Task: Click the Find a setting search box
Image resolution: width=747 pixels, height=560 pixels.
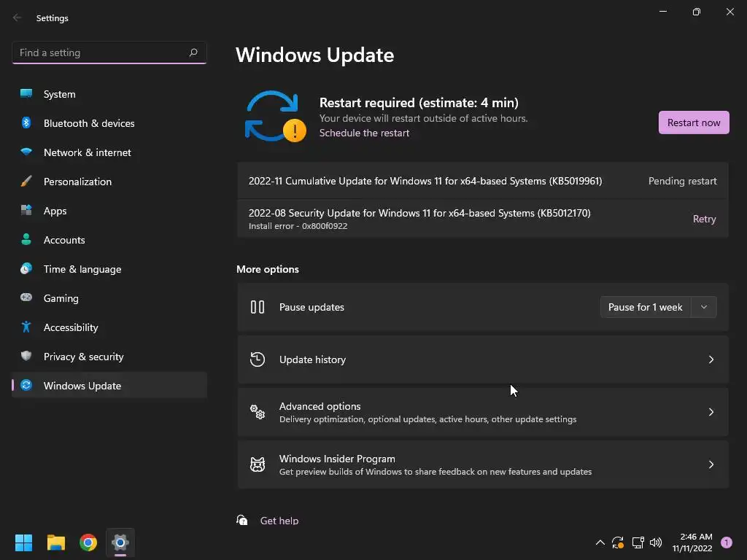Action: coord(109,52)
